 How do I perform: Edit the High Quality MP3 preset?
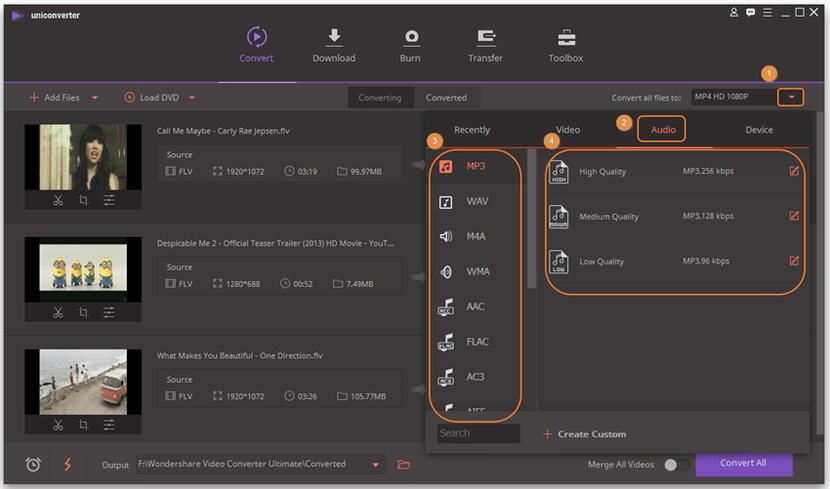pos(794,170)
